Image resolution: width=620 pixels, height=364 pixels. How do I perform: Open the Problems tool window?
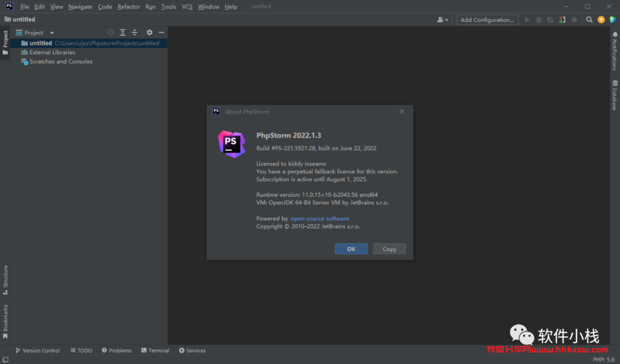[x=117, y=351]
